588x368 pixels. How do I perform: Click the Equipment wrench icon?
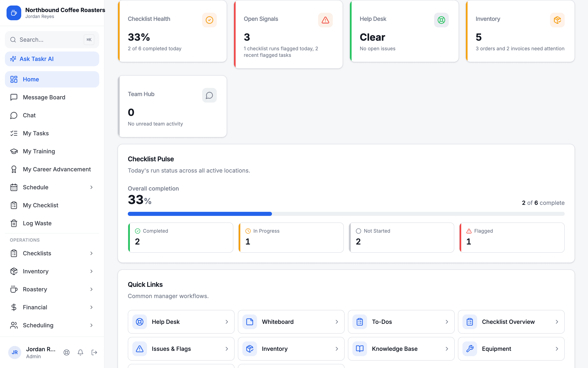[470, 349]
